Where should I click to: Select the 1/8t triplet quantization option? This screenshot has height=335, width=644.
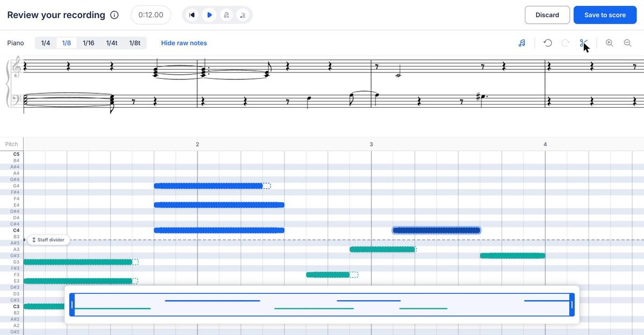point(135,43)
